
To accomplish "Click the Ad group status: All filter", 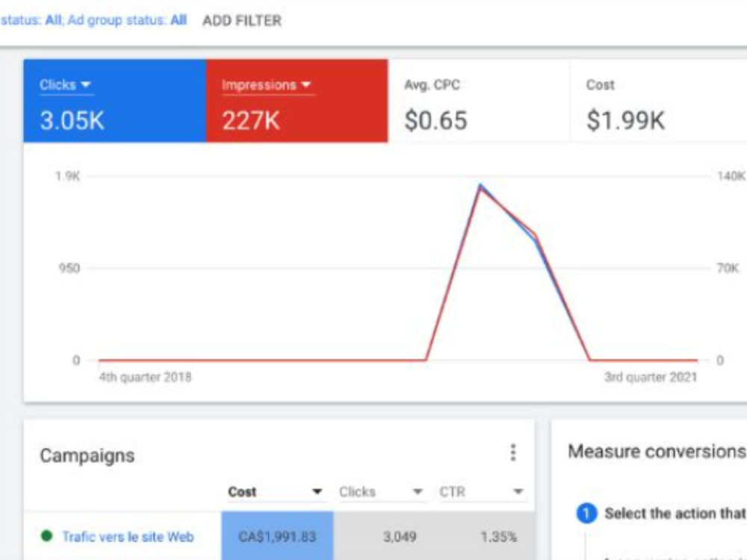I will click(x=127, y=20).
